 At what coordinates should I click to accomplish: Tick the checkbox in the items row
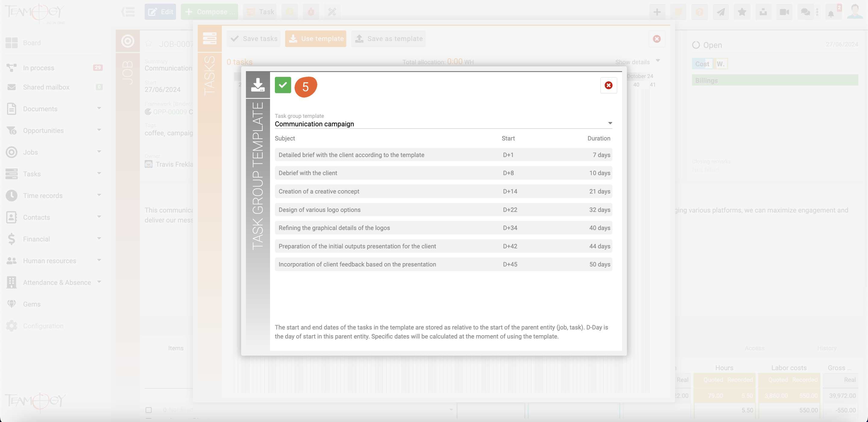coord(149,410)
